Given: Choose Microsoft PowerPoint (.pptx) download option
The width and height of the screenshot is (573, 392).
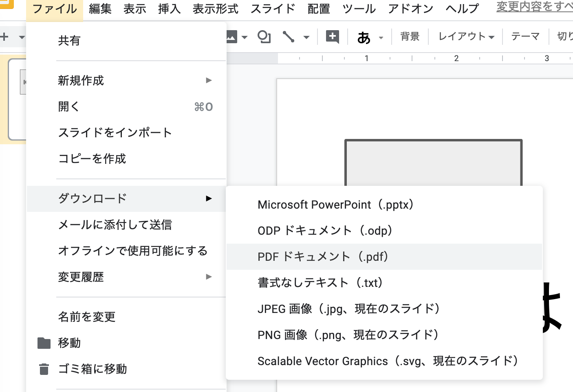Looking at the screenshot, I should pyautogui.click(x=336, y=205).
